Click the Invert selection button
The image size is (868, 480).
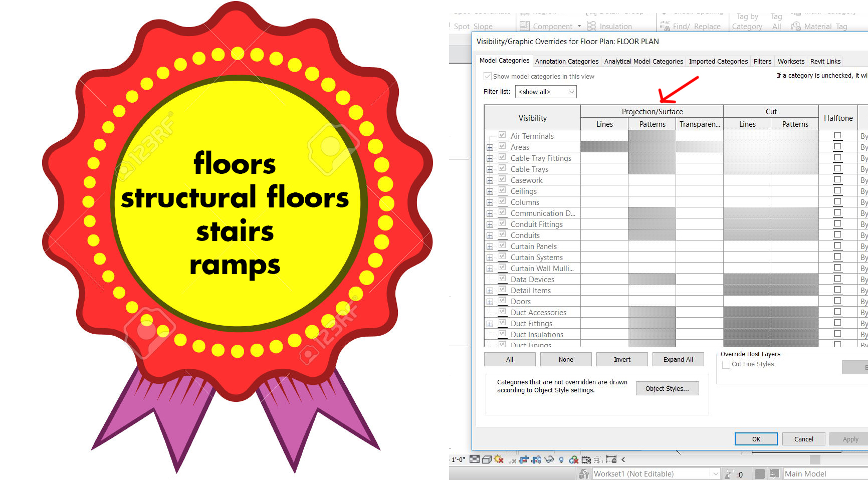click(x=622, y=359)
